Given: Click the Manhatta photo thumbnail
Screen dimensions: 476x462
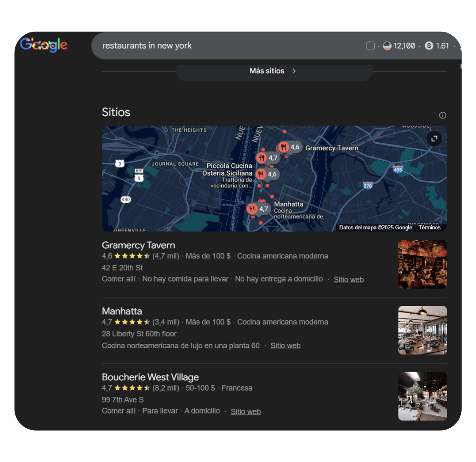Looking at the screenshot, I should (x=422, y=330).
